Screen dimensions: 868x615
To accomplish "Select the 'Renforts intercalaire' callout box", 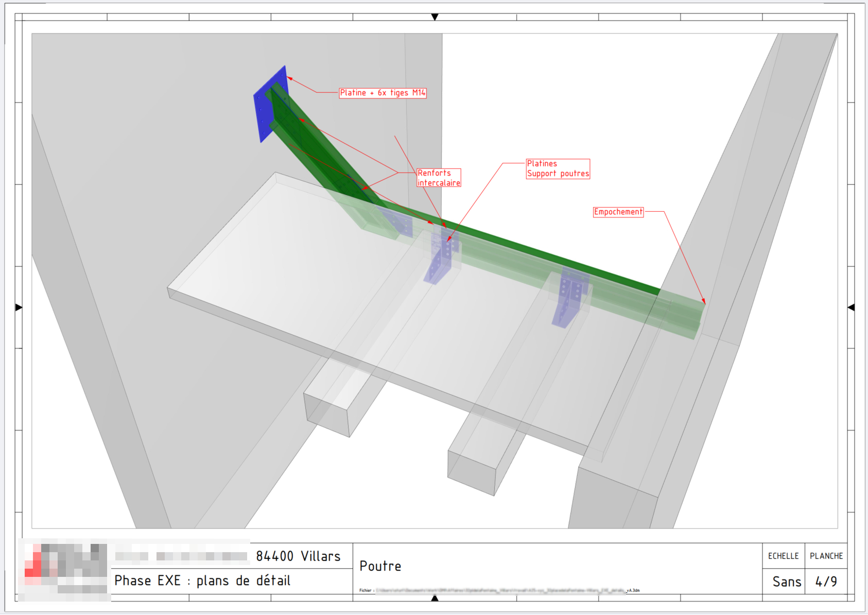I will (438, 177).
